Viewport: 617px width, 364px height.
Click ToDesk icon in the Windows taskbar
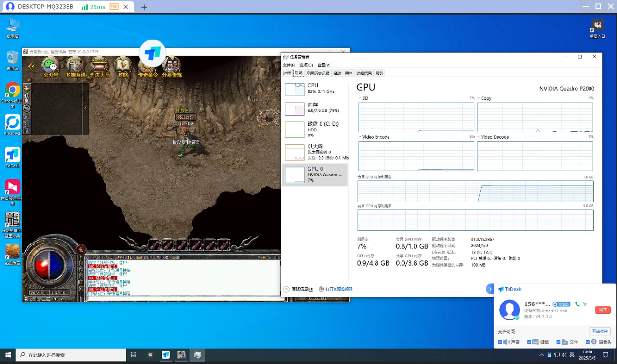click(x=166, y=355)
